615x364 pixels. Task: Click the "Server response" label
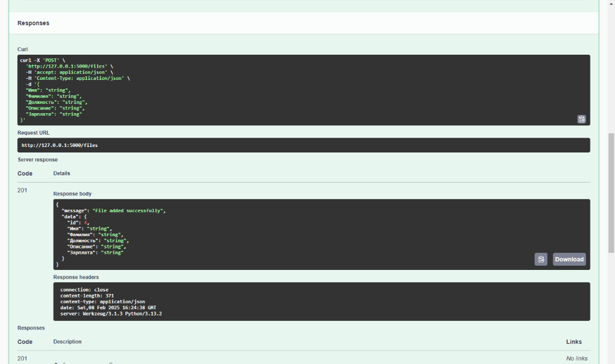(x=38, y=160)
